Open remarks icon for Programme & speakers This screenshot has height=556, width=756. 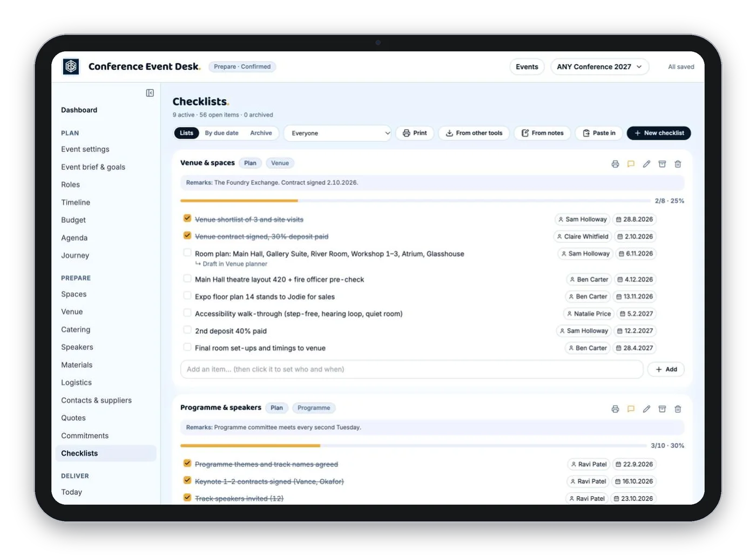631,409
